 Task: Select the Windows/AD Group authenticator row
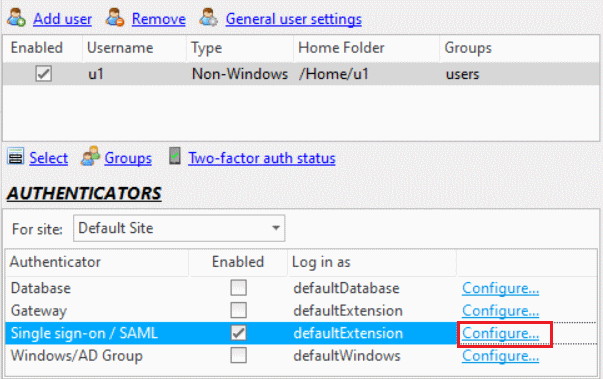(x=301, y=356)
